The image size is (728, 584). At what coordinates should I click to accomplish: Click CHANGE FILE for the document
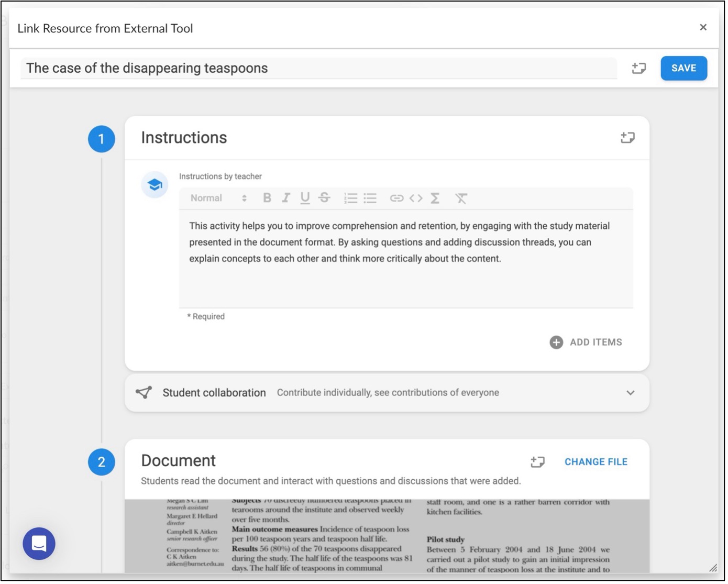596,461
